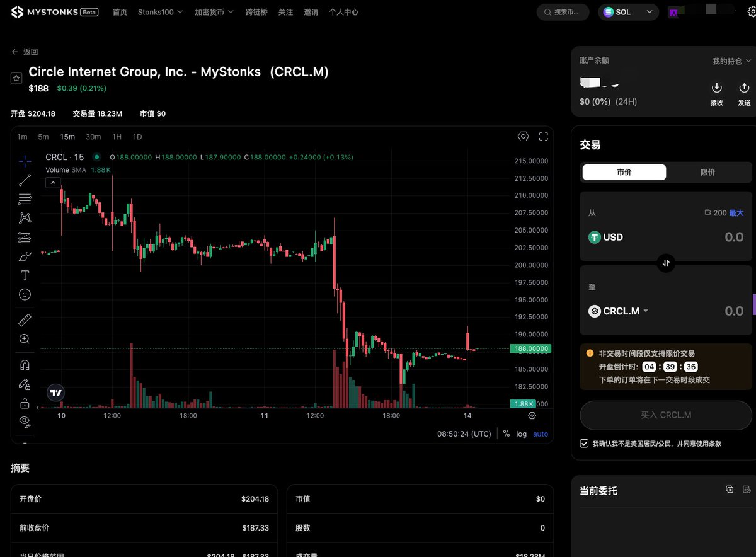
Task: Select the text annotation tool
Action: tap(25, 275)
